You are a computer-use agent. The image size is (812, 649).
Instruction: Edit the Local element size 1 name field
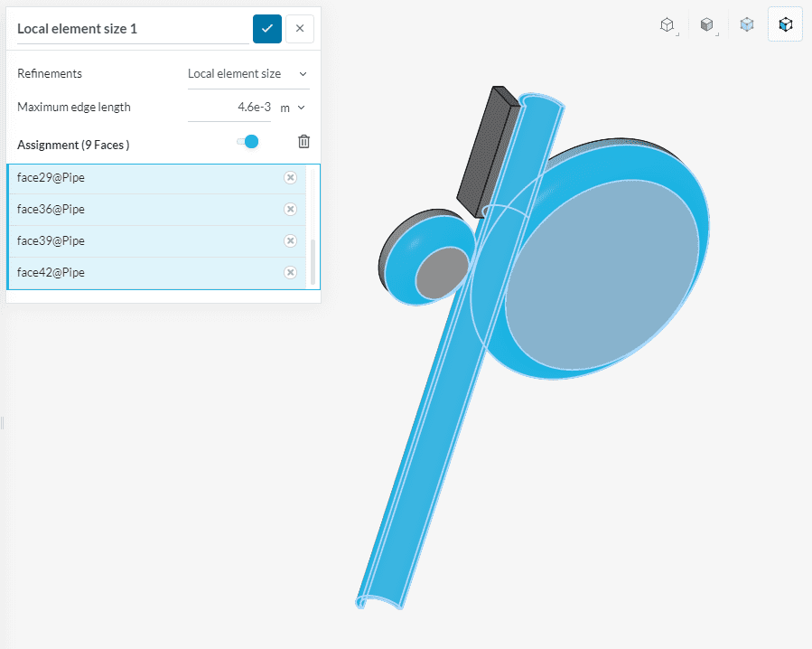(x=132, y=29)
